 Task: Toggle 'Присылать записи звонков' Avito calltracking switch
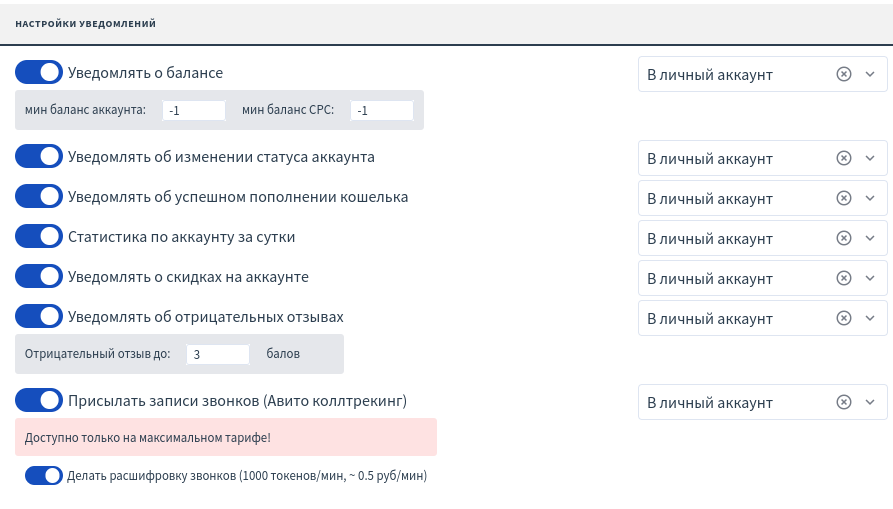(x=39, y=401)
